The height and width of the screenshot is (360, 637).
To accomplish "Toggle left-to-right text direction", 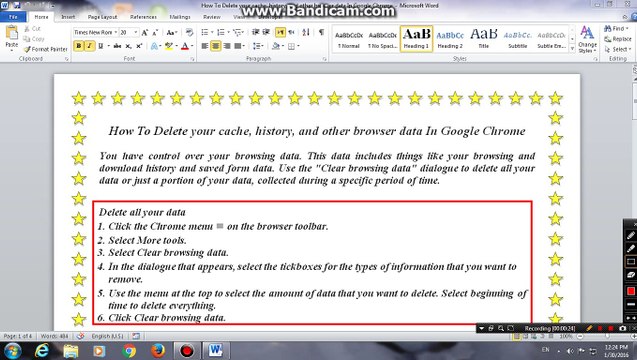I will 280,32.
